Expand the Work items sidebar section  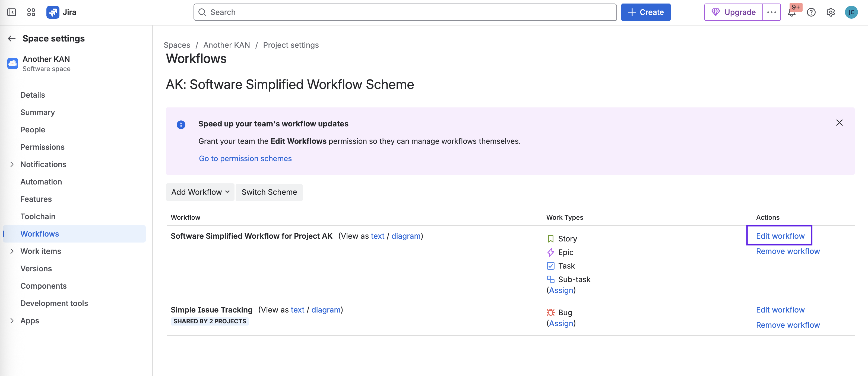coord(12,251)
